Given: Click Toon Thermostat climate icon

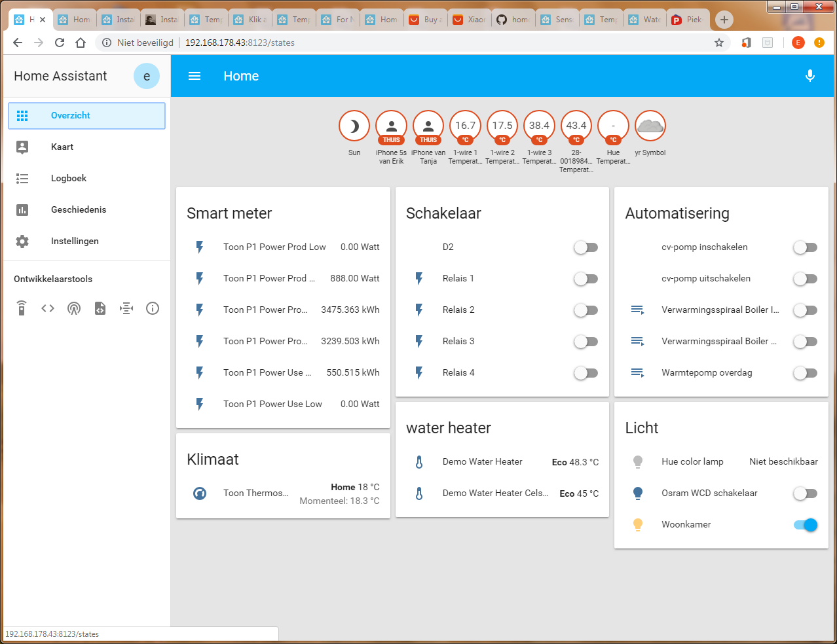Looking at the screenshot, I should tap(200, 493).
